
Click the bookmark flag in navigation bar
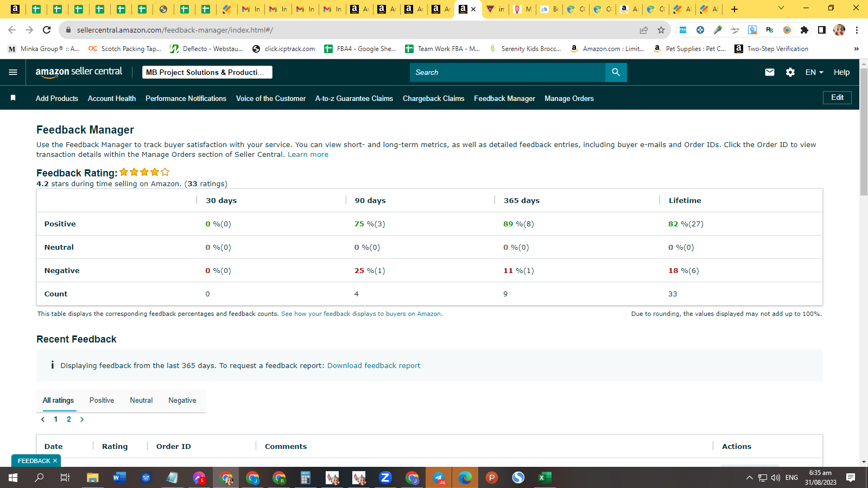point(13,98)
